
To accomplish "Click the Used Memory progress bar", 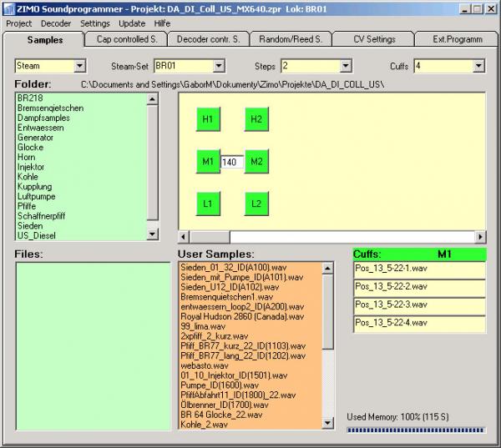I will pos(416,430).
